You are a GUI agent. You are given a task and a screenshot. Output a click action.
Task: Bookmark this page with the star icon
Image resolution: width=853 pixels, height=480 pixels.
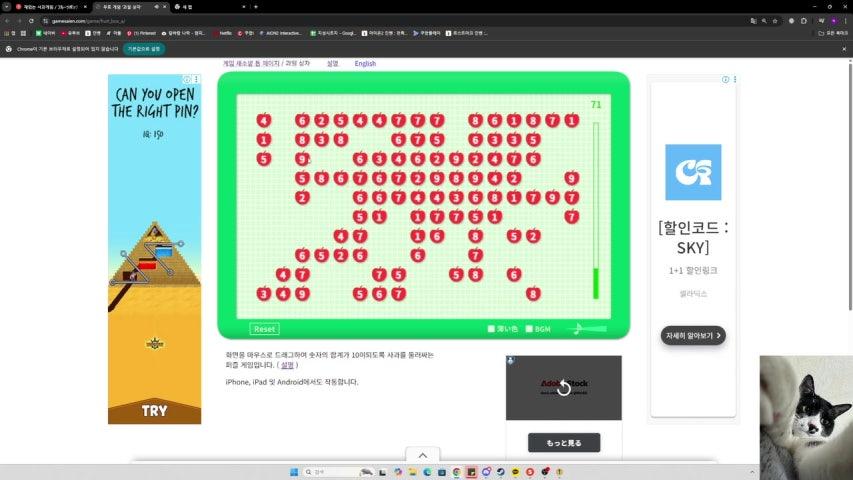tap(775, 21)
